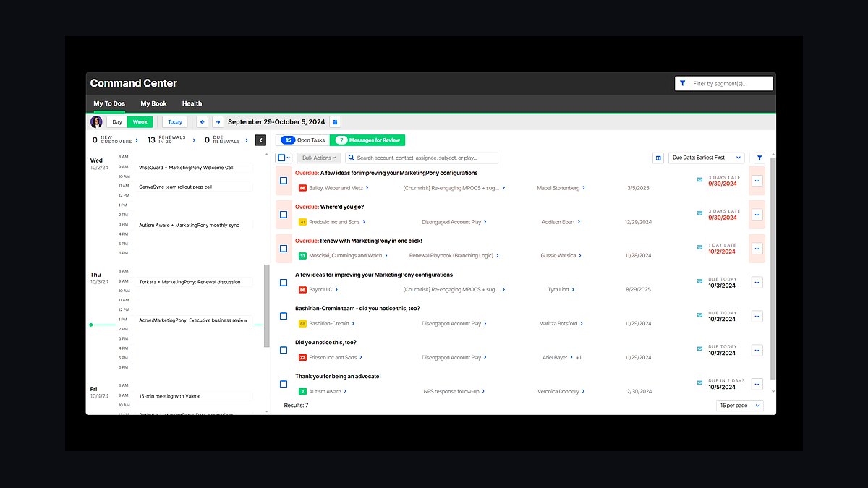Click the envelope icon in the Mosciski, Cummings and Welch row

699,247
